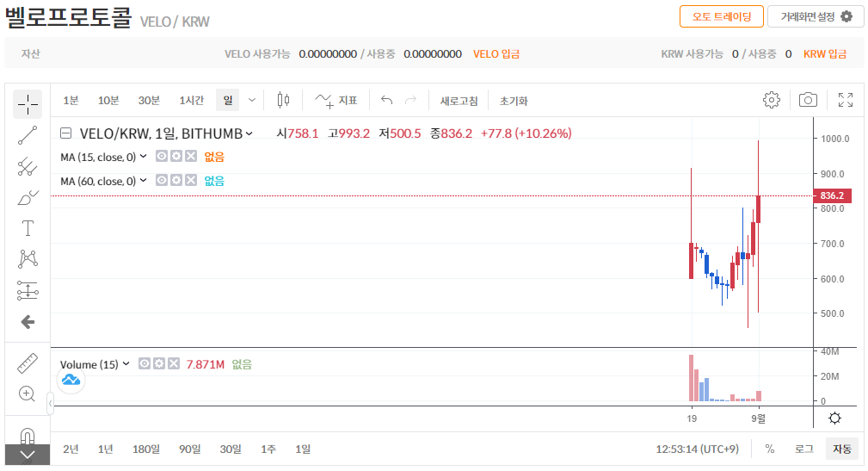
Task: Redo the last chart action
Action: point(410,100)
